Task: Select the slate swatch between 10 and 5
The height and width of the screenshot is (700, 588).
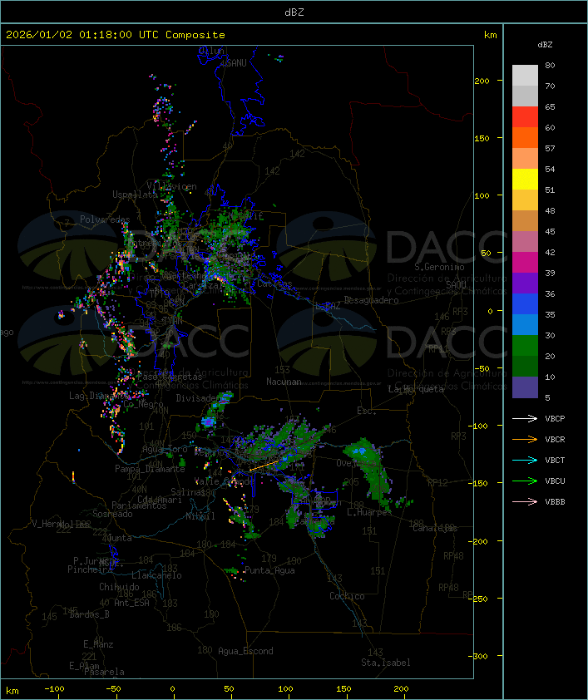Action: (x=525, y=387)
